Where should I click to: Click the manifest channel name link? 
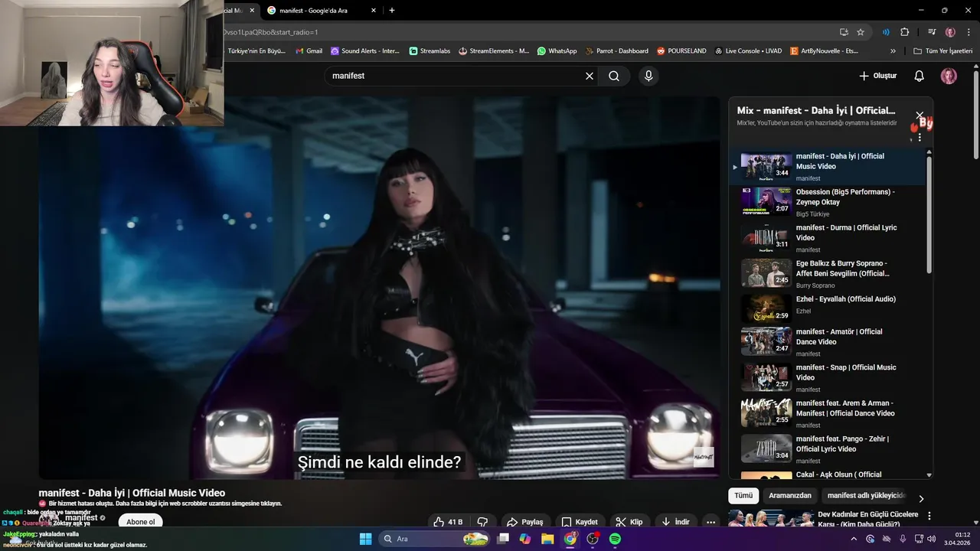click(81, 518)
